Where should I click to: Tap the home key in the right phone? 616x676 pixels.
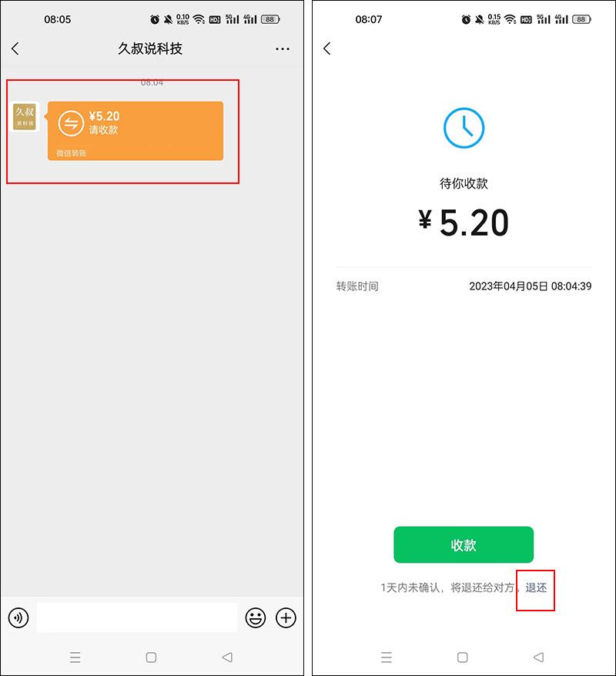(463, 658)
